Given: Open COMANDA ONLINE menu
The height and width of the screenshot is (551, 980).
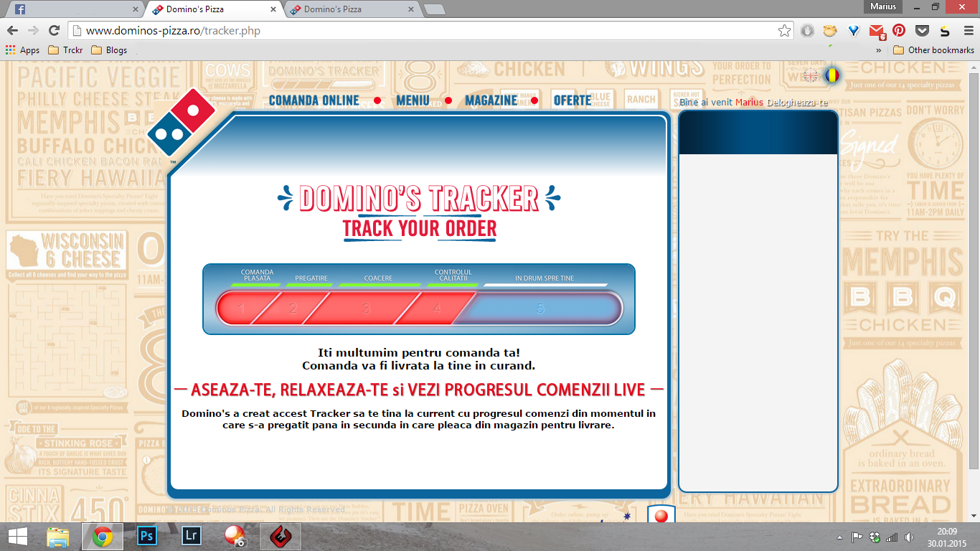Looking at the screenshot, I should point(314,100).
